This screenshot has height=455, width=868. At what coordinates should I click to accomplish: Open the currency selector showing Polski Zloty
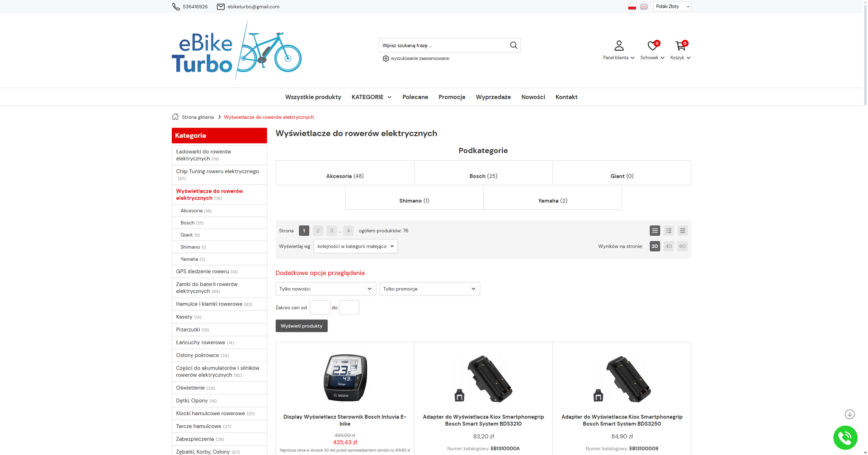coord(672,6)
